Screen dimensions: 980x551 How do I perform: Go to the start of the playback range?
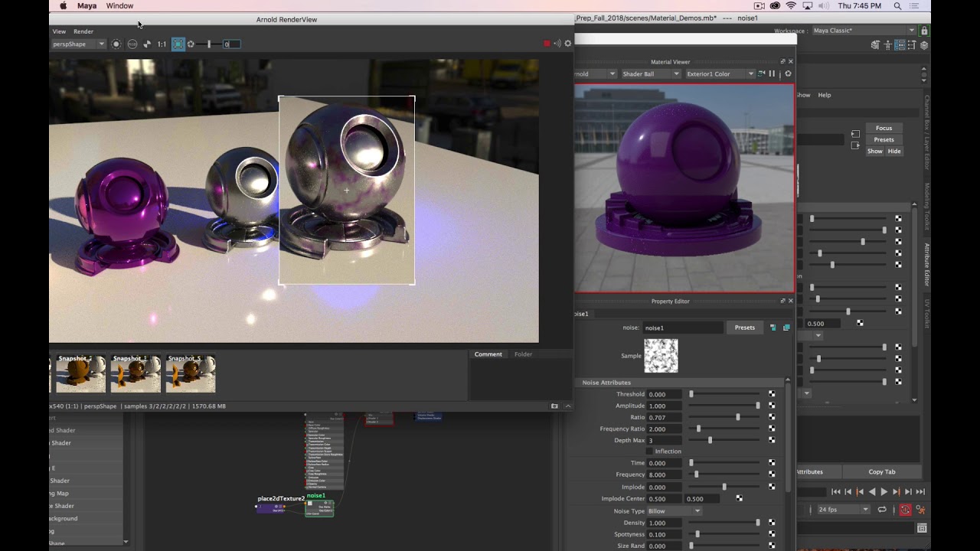click(836, 491)
